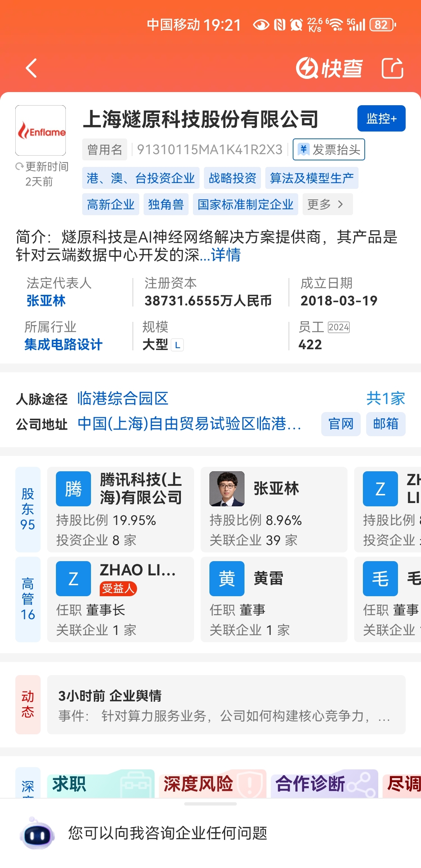Tap the 黄 avatar icon
The width and height of the screenshot is (421, 868).
[227, 579]
